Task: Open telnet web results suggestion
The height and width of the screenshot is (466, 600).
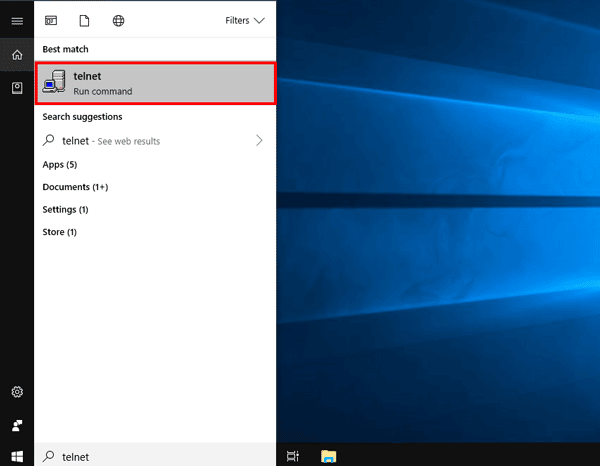Action: point(155,141)
